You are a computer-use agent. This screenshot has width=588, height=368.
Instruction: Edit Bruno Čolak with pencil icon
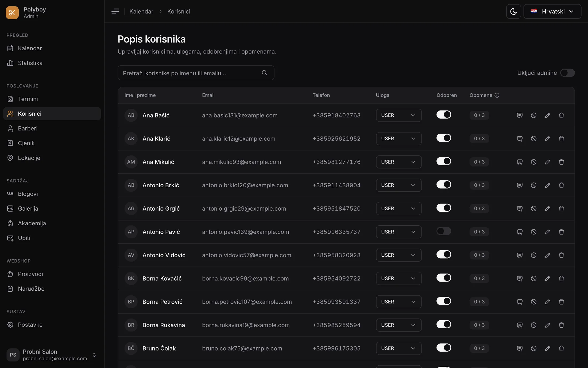click(547, 348)
